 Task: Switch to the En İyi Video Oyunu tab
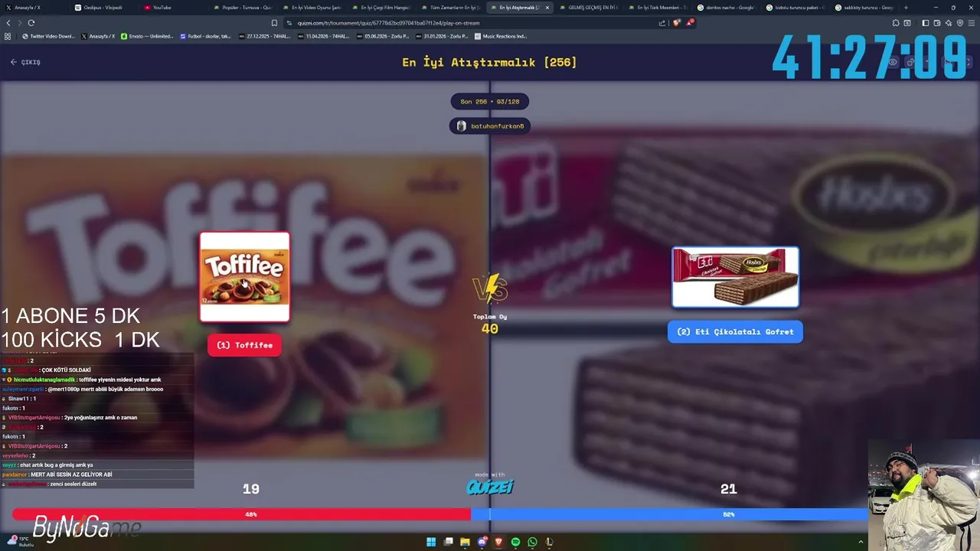312,8
